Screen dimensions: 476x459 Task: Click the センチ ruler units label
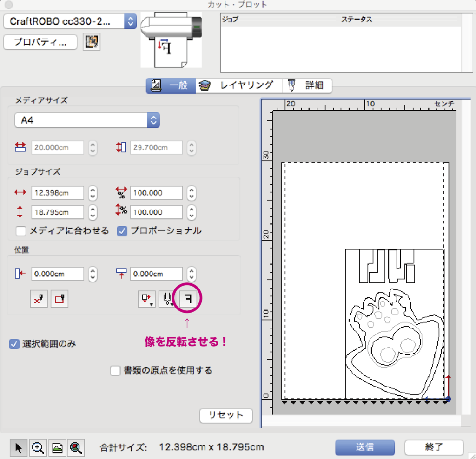click(x=444, y=104)
